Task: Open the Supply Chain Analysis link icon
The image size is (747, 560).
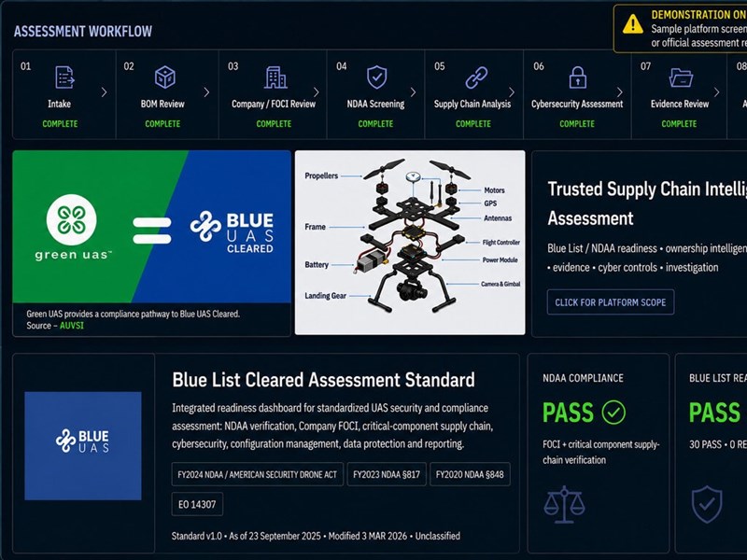Action: (x=476, y=77)
